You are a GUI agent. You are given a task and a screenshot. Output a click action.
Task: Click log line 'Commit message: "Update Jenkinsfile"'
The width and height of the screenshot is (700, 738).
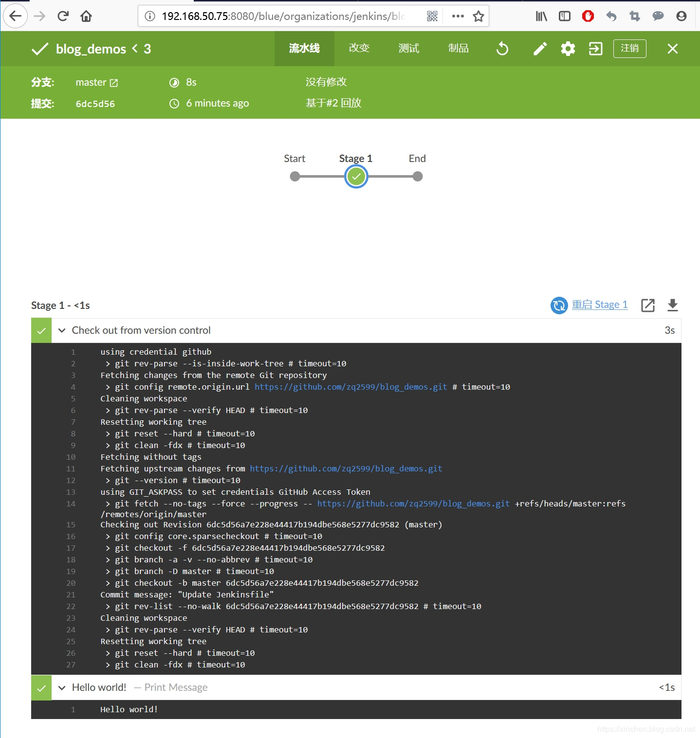(187, 594)
